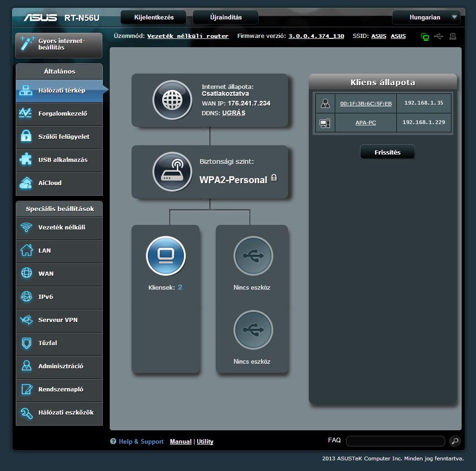Open the APA-PC client link
This screenshot has height=471, width=476.
click(366, 123)
